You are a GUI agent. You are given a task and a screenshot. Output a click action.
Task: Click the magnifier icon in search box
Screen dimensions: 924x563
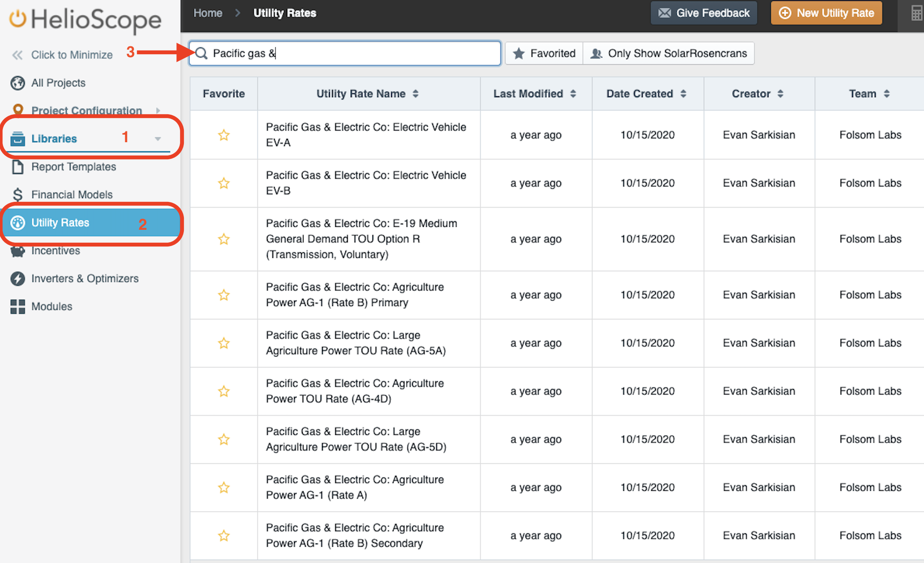(201, 53)
